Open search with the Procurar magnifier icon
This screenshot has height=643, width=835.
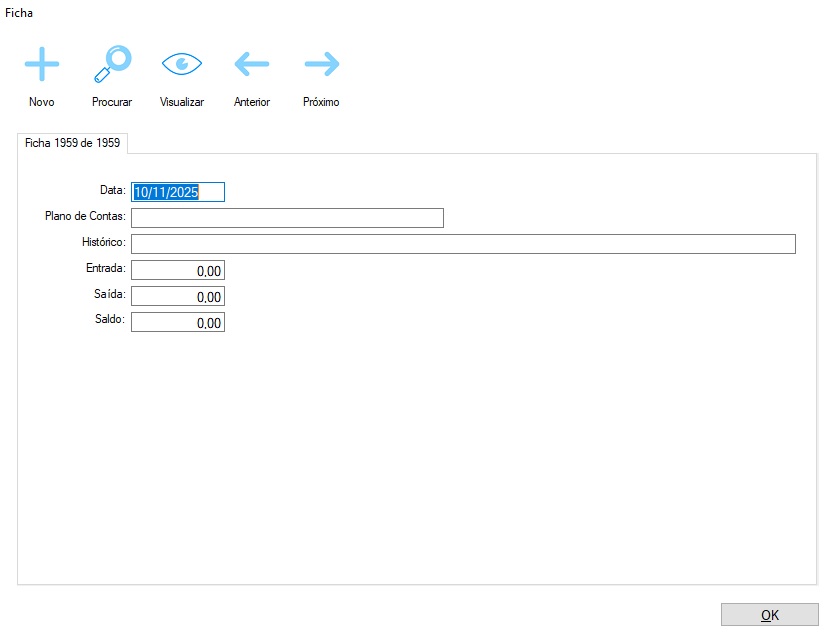[112, 64]
